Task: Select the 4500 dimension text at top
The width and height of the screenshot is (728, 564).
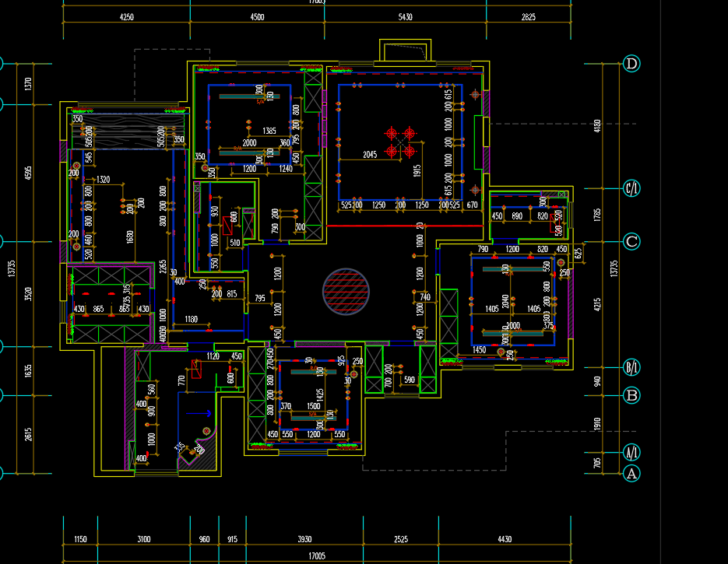Action: click(x=257, y=17)
